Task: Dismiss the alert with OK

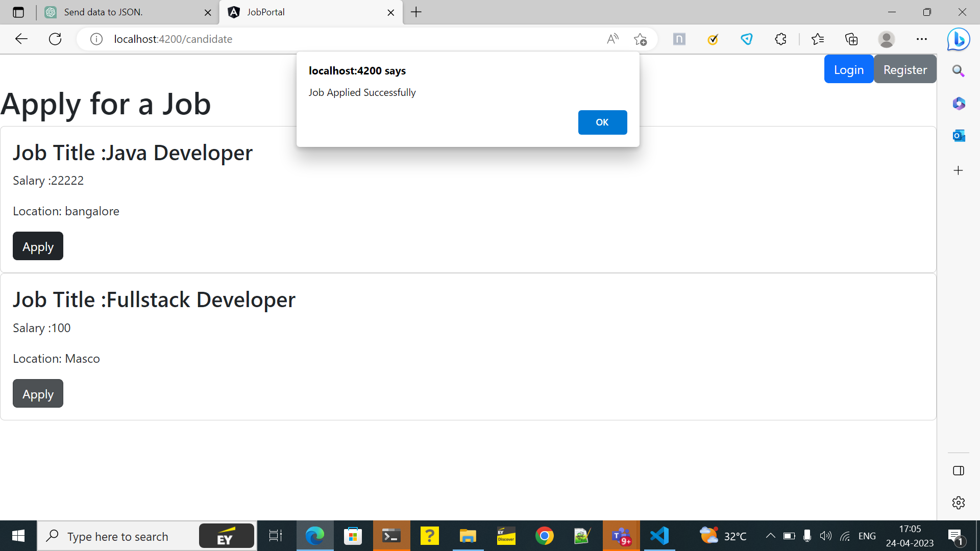Action: [x=602, y=122]
